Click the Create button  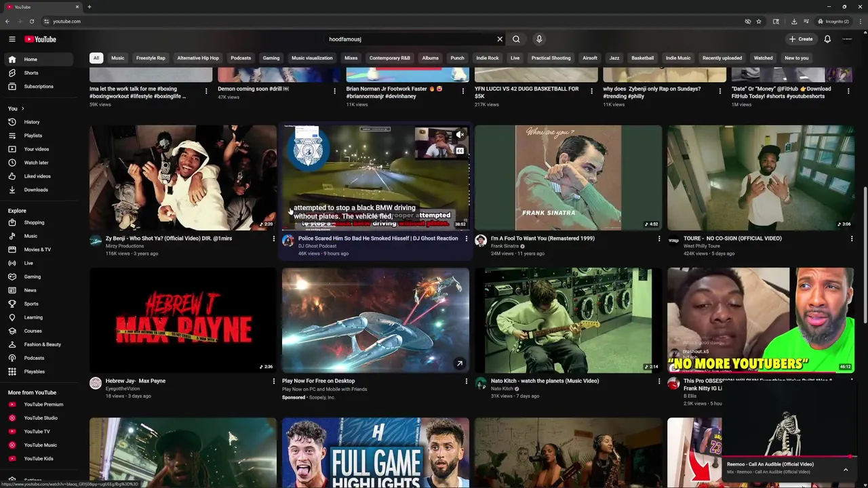pos(801,39)
